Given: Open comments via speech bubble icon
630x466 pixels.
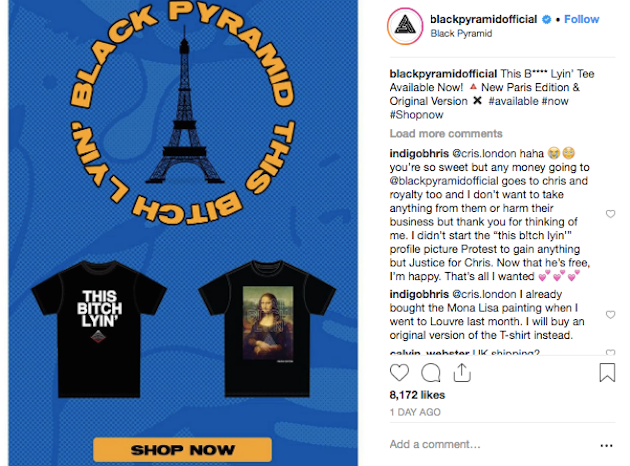Looking at the screenshot, I should (x=431, y=372).
